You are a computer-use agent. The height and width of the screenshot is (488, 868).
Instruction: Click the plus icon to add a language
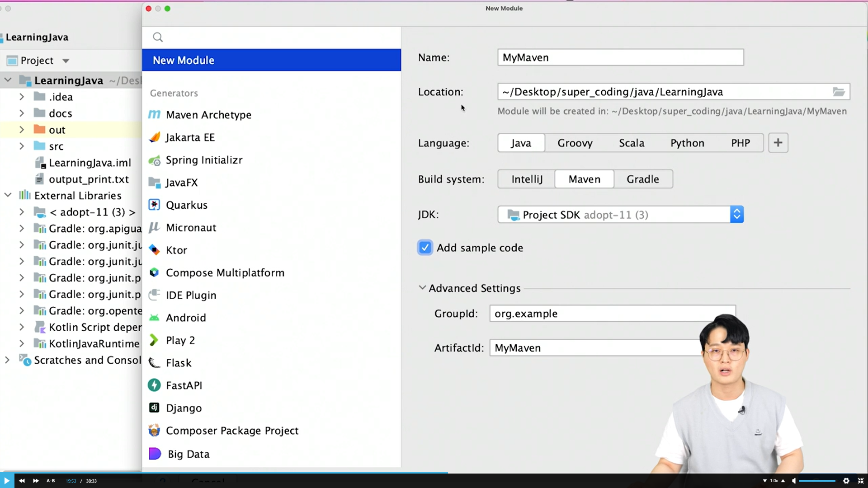pyautogui.click(x=778, y=143)
